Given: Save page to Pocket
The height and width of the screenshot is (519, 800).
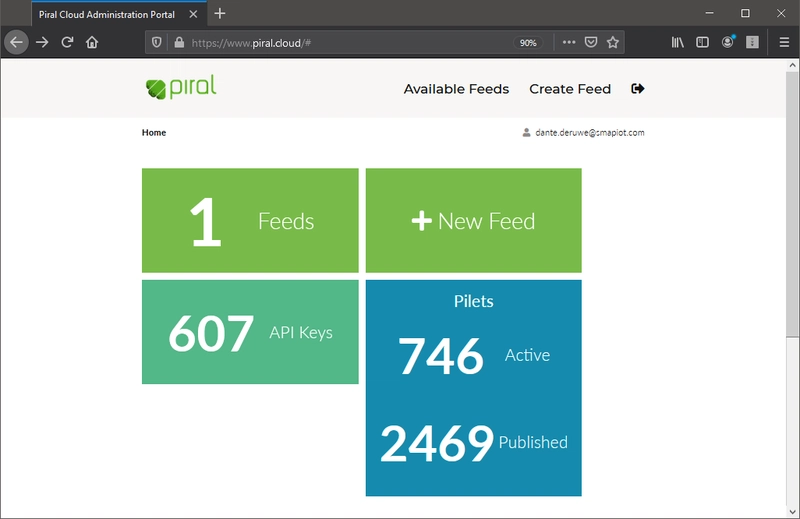Looking at the screenshot, I should tap(591, 42).
